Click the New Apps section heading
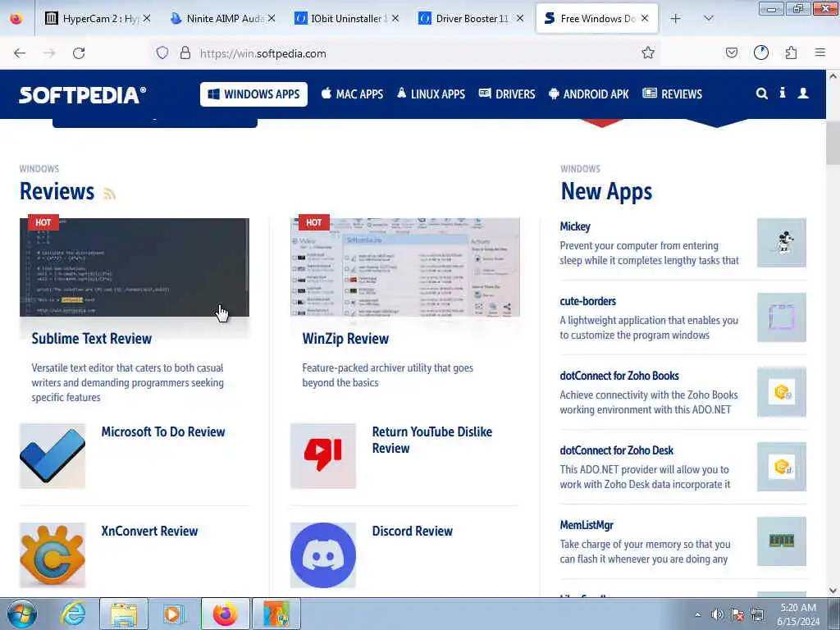Screen dimensions: 840x630 click(x=606, y=191)
